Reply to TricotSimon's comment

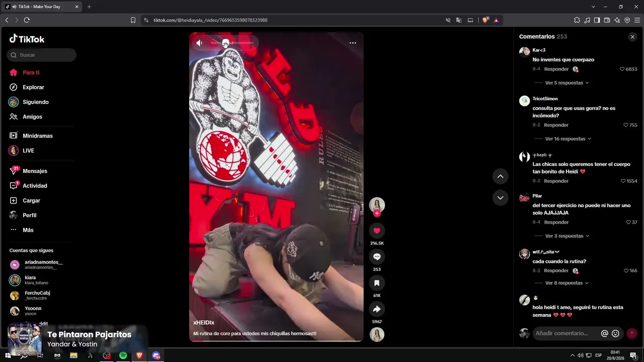(x=556, y=125)
